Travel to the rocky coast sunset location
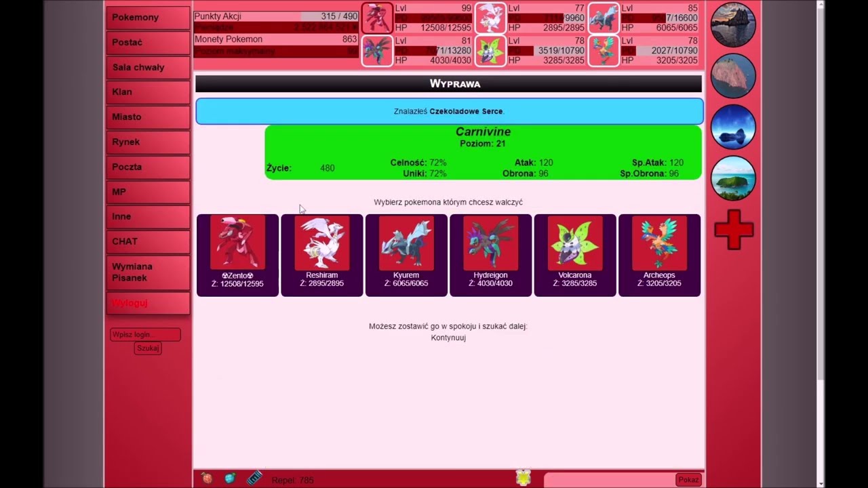Image resolution: width=868 pixels, height=488 pixels. [733, 25]
